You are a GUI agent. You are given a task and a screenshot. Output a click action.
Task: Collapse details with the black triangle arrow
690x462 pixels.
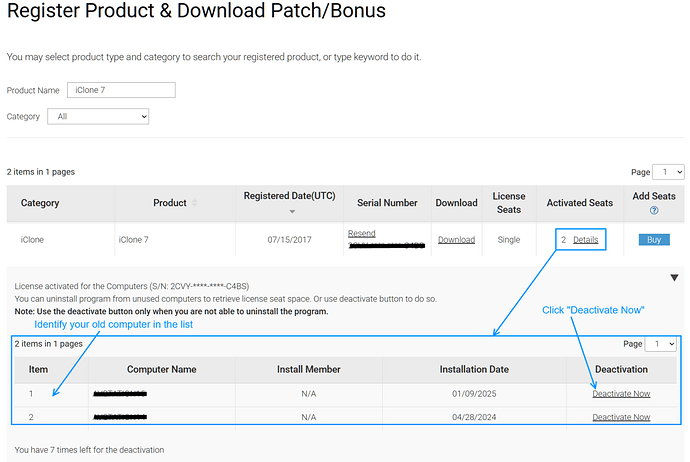point(674,278)
